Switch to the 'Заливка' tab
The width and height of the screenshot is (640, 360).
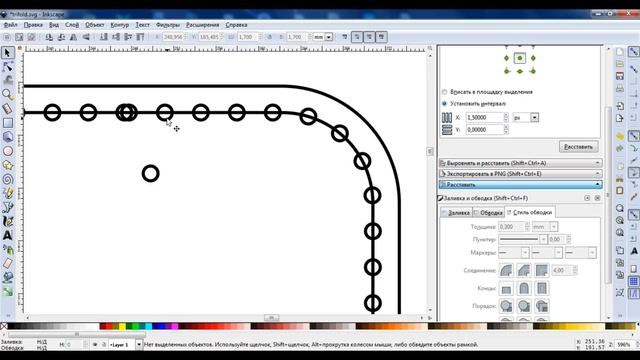click(x=456, y=213)
